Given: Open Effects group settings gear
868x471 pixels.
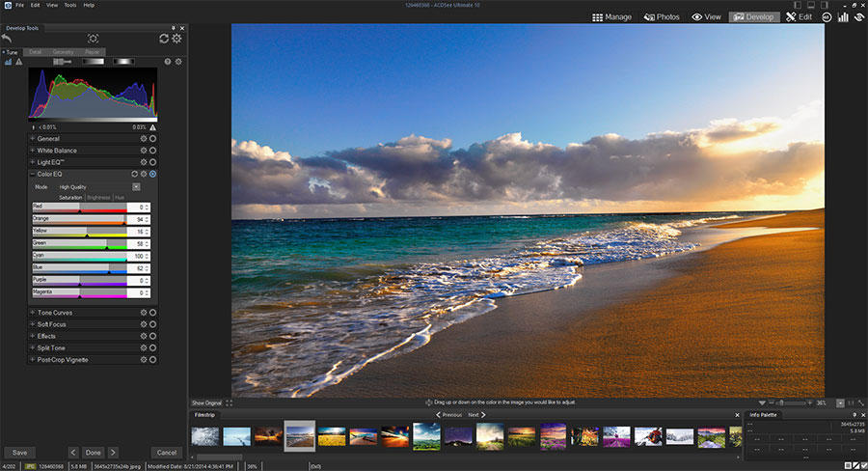Looking at the screenshot, I should click(x=144, y=336).
